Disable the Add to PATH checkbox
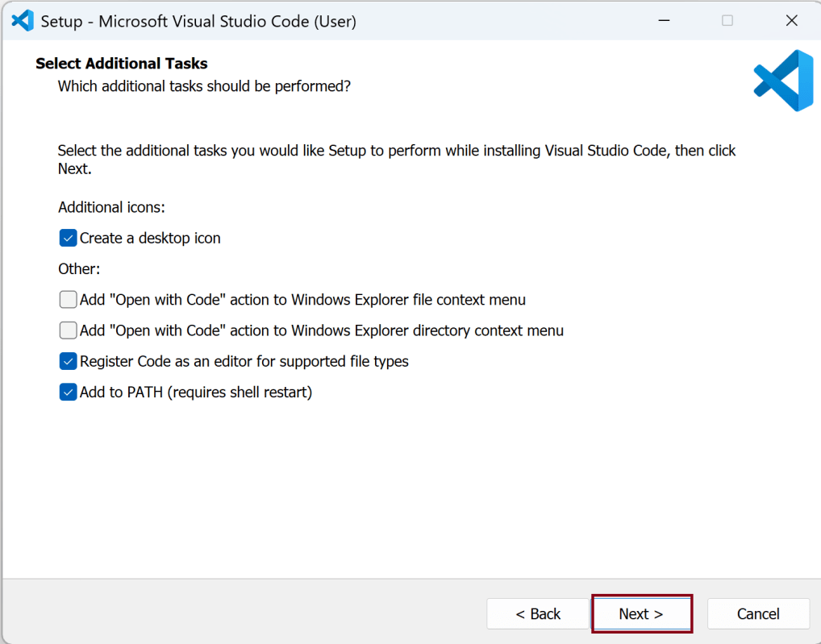This screenshot has width=821, height=644. 69,393
